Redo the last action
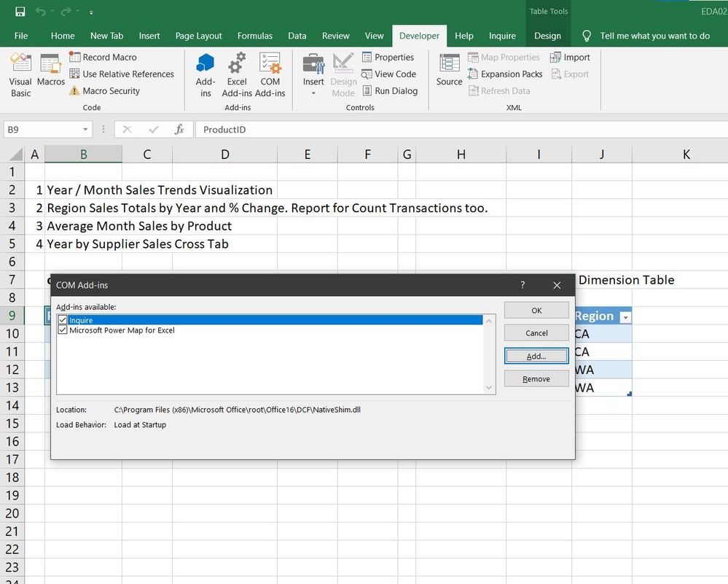The height and width of the screenshot is (584, 728). click(x=66, y=12)
